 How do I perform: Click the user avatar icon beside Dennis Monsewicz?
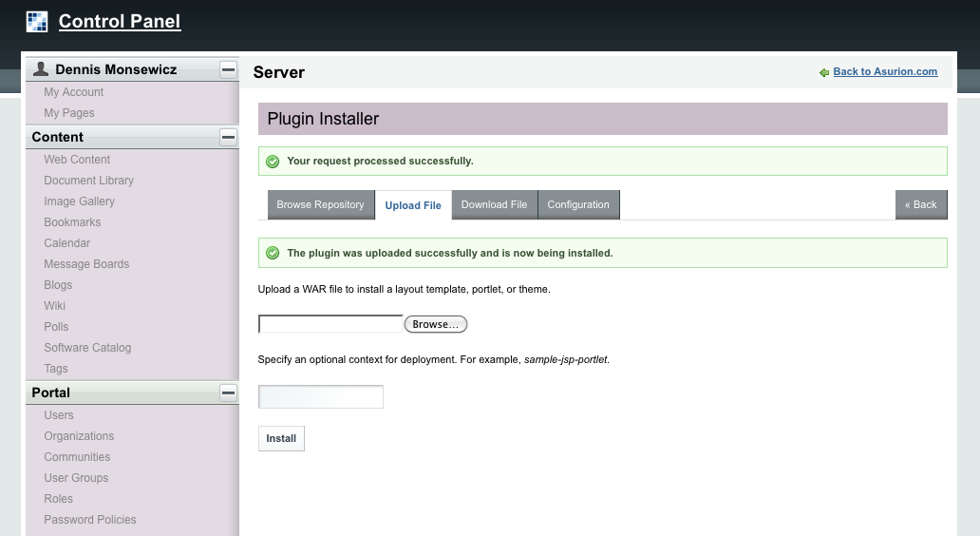click(41, 69)
